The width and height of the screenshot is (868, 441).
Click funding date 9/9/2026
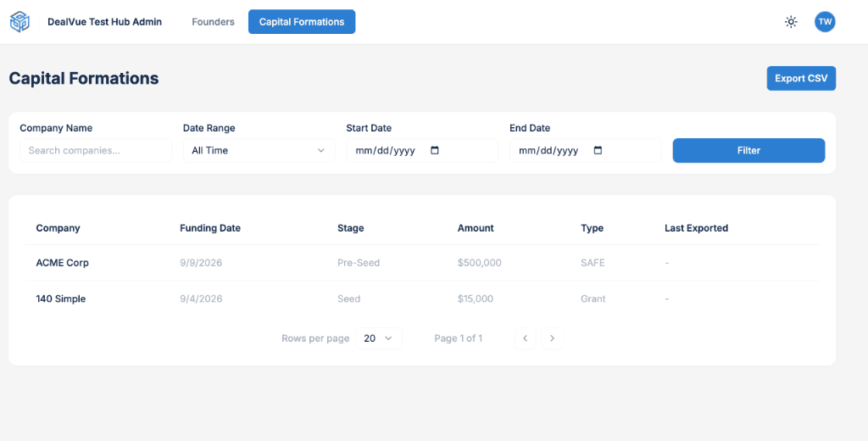click(201, 263)
